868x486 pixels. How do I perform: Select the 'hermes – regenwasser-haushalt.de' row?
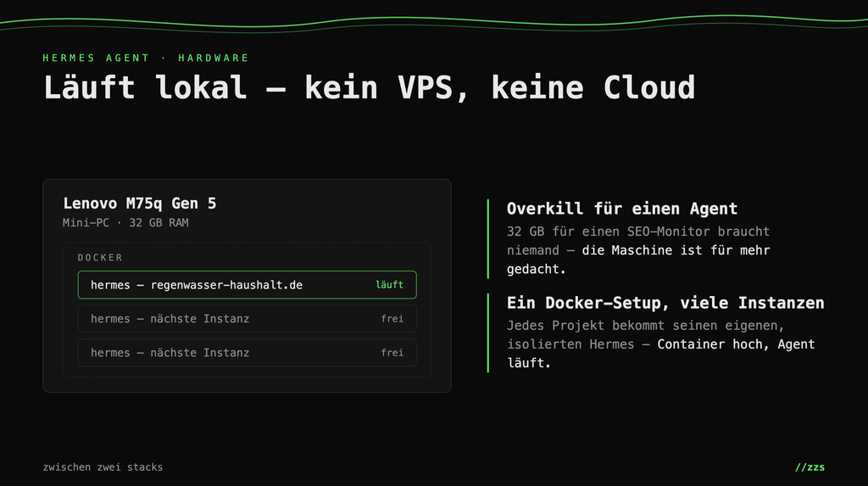tap(247, 285)
